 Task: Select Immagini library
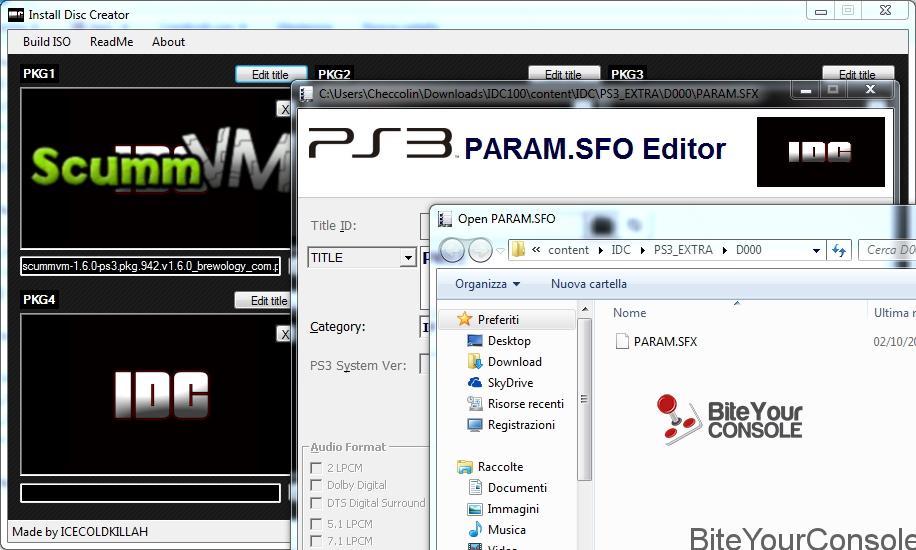(513, 509)
